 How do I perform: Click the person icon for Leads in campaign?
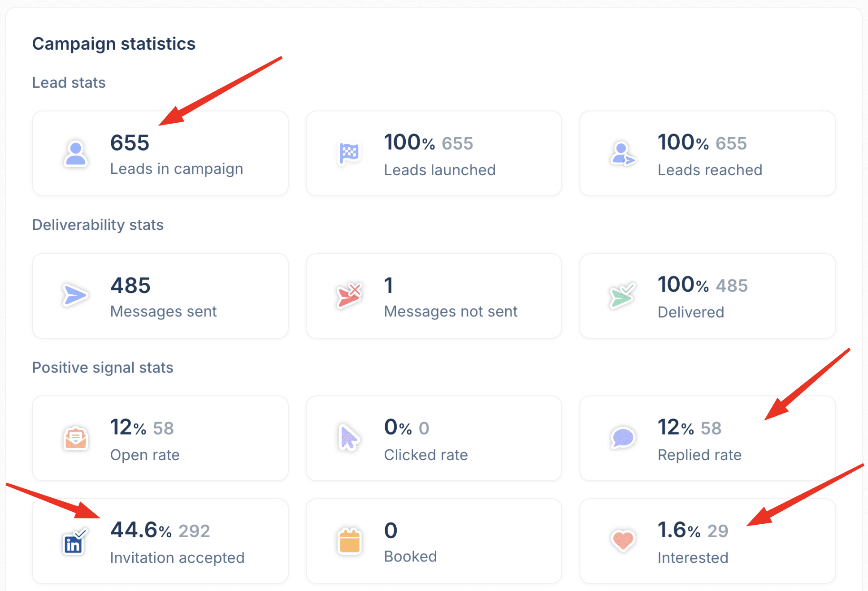(x=75, y=154)
